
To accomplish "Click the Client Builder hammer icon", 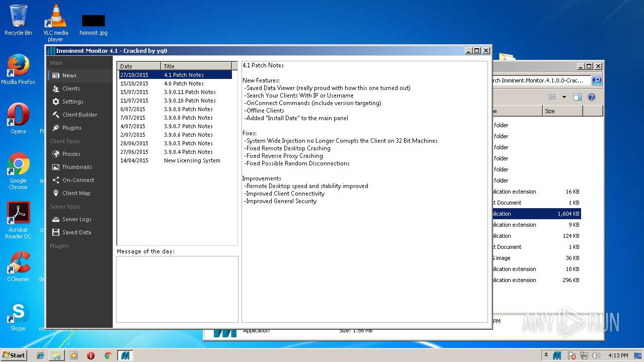I will coord(56,115).
